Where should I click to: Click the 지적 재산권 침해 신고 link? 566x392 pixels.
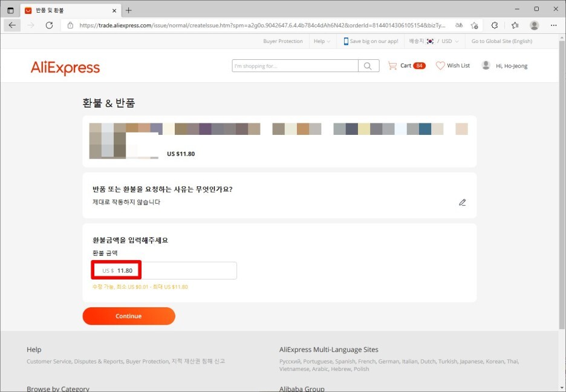click(x=198, y=361)
